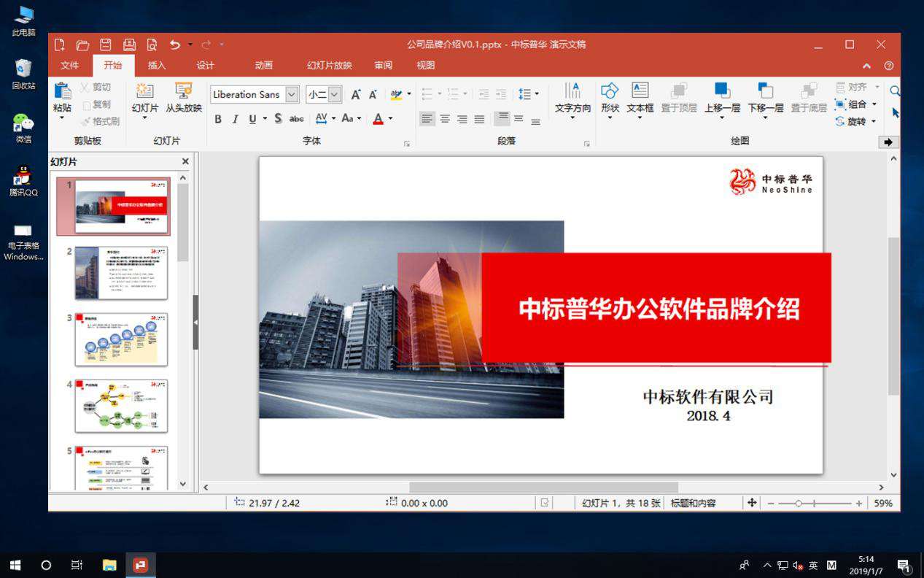Image resolution: width=924 pixels, height=578 pixels.
Task: Click the Print preview icon
Action: pyautogui.click(x=152, y=45)
